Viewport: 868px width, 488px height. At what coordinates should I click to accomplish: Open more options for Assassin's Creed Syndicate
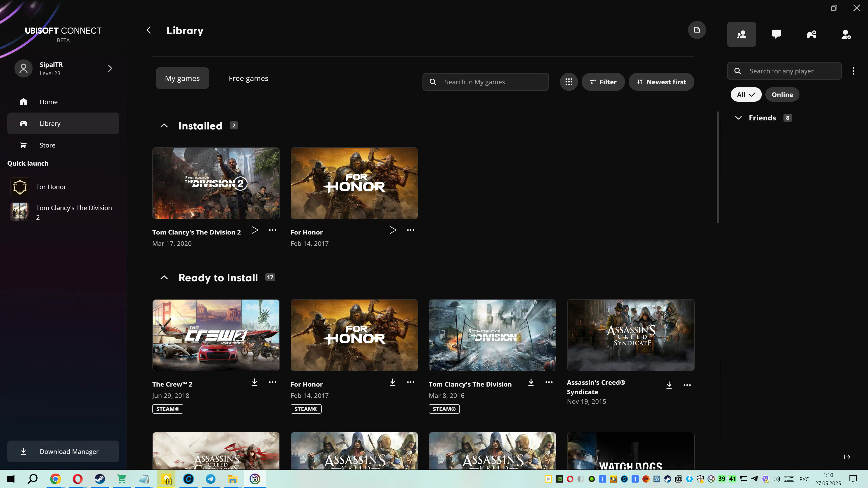click(687, 385)
